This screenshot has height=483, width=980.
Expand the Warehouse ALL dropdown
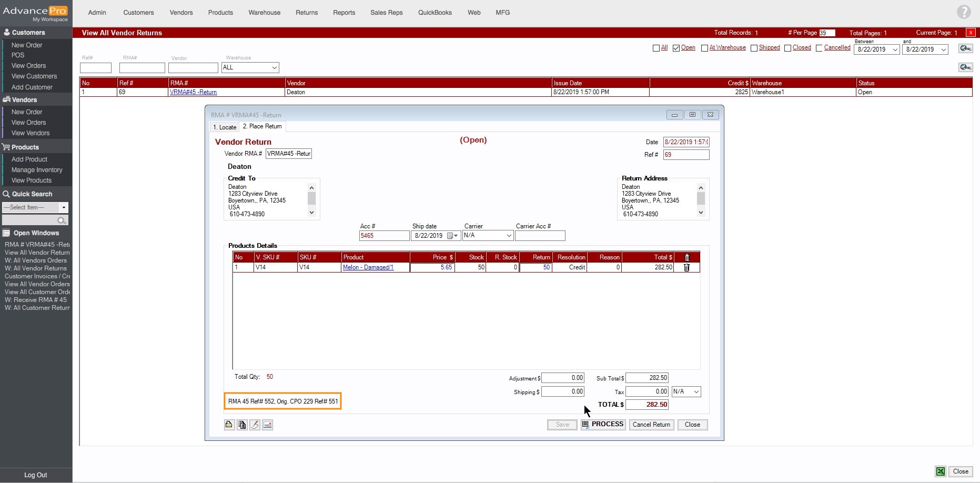[274, 68]
